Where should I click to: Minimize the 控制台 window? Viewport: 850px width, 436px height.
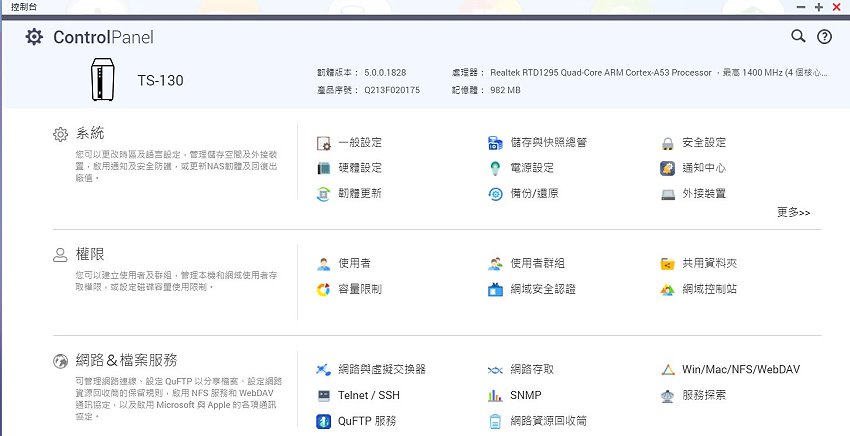(801, 7)
